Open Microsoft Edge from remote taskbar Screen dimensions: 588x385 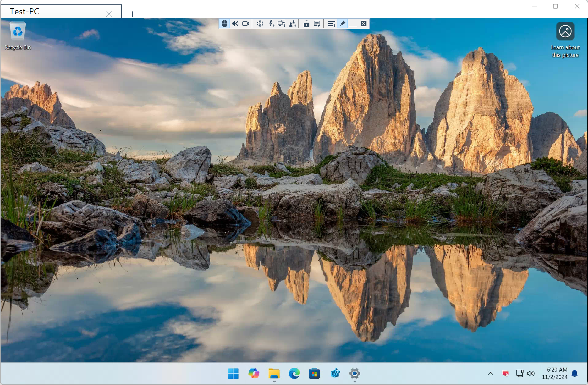[294, 373]
